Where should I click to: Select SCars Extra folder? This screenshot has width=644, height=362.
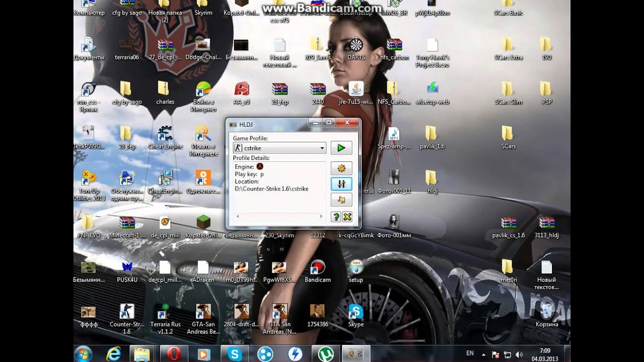click(508, 49)
